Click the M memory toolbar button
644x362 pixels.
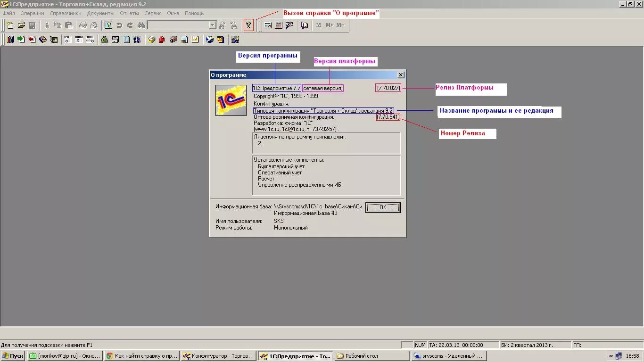pyautogui.click(x=319, y=25)
